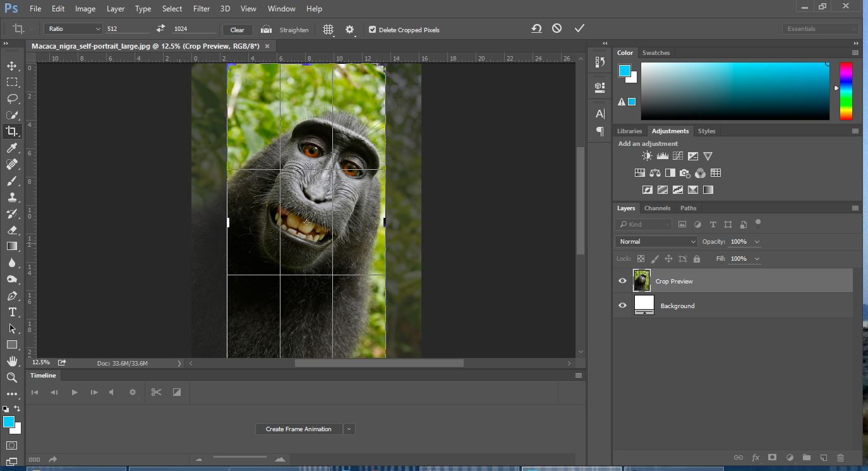This screenshot has width=868, height=471.
Task: Commit the crop with the checkmark
Action: click(579, 28)
